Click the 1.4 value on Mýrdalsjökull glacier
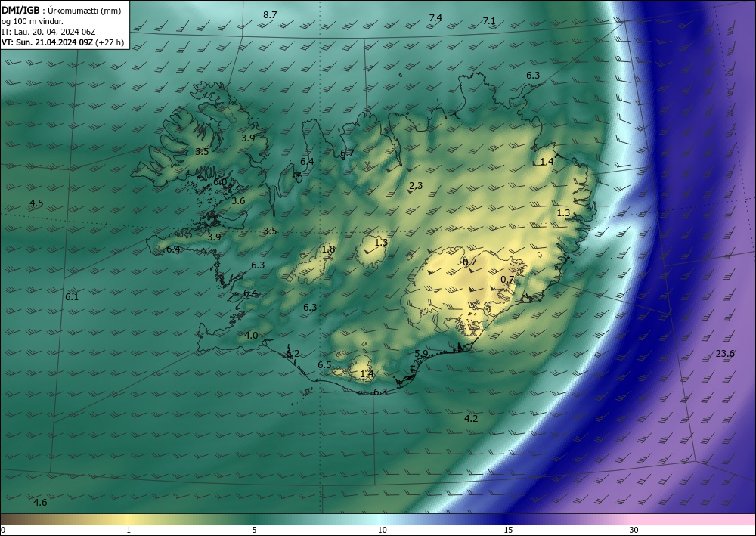756x536 pixels. click(367, 374)
